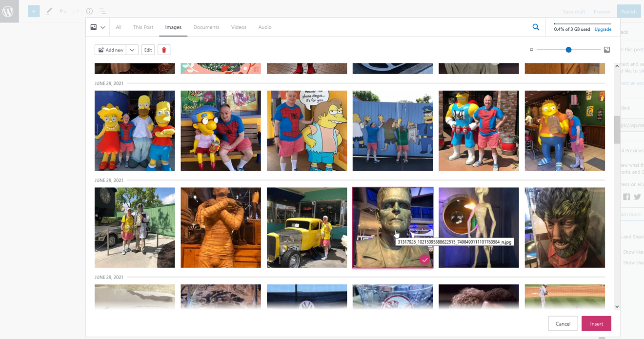Screen dimensions: 644x339
Task: Select the yellow hot rod photo
Action: point(307,228)
